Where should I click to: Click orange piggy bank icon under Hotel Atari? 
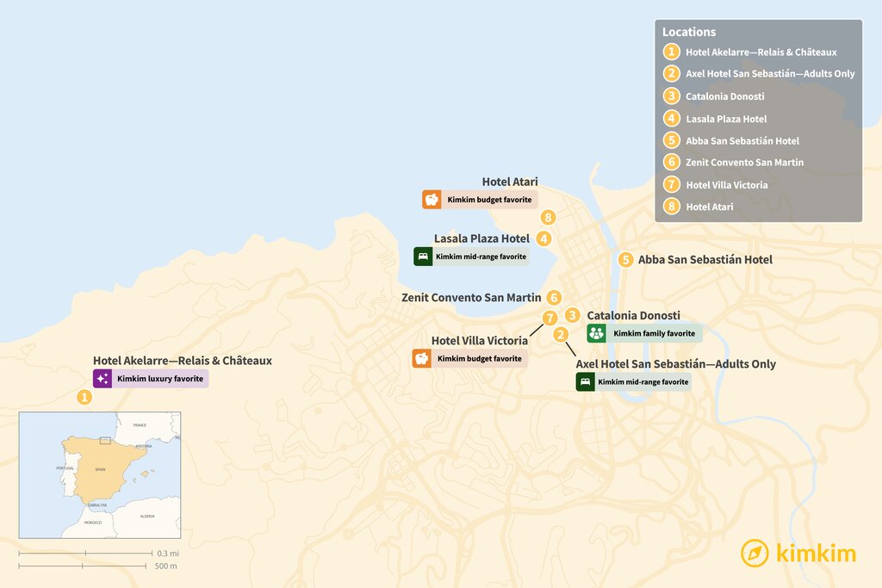pyautogui.click(x=432, y=200)
